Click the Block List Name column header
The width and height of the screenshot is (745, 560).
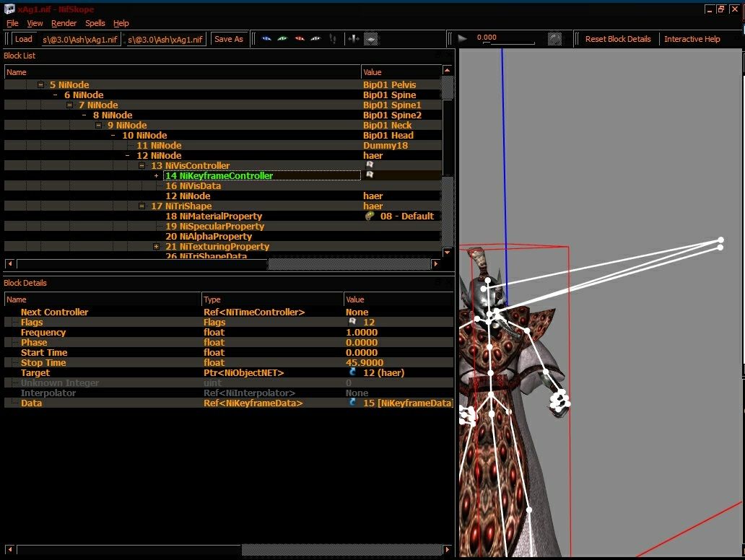pos(183,72)
